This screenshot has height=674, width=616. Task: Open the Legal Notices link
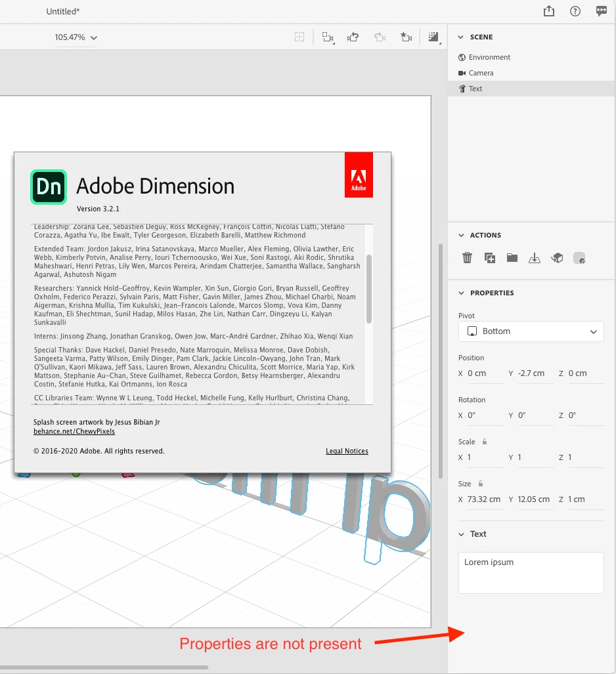pyautogui.click(x=347, y=451)
